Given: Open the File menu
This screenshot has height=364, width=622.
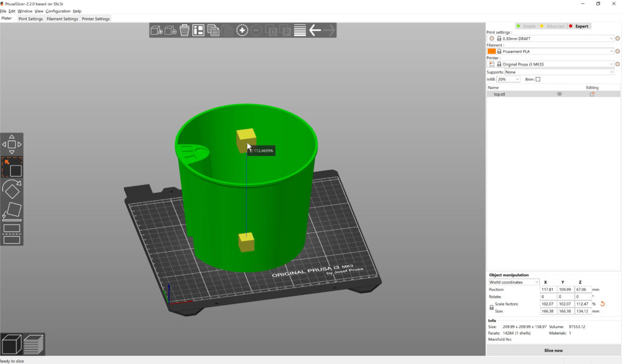Looking at the screenshot, I should coord(3,11).
